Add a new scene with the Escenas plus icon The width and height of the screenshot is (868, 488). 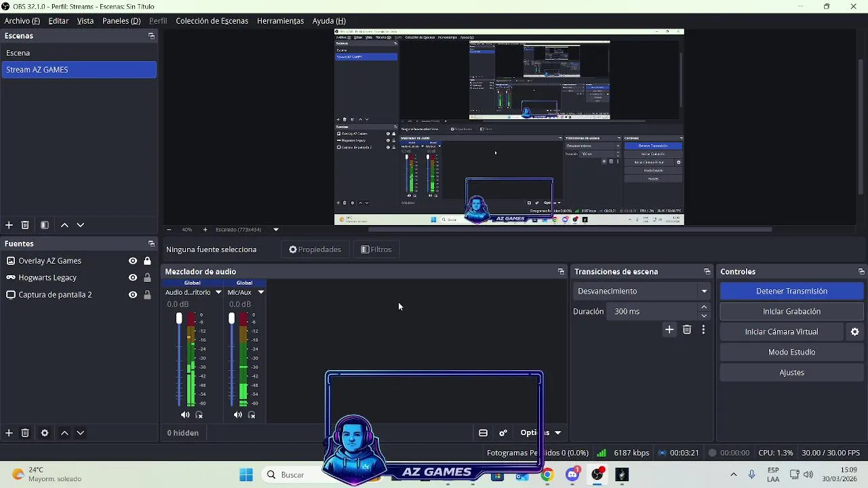(9, 225)
